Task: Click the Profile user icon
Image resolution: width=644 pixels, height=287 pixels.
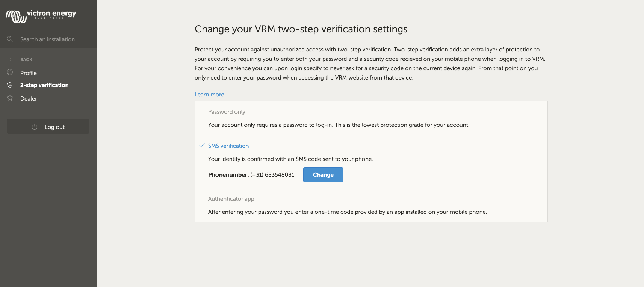Action: tap(10, 72)
